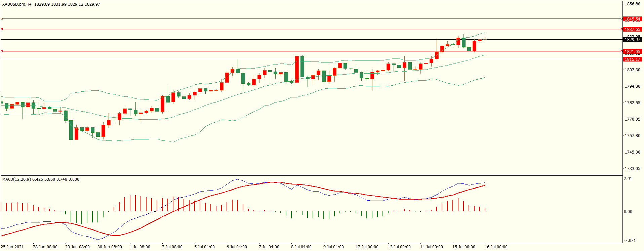
Task: Click the 5 Jul 04:00 time label
Action: [x=204, y=247]
